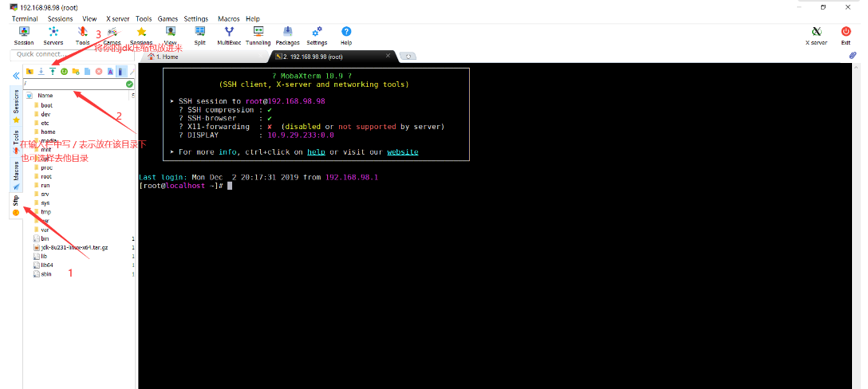The image size is (868, 389).
Task: Click the Exit power button
Action: pyautogui.click(x=846, y=34)
